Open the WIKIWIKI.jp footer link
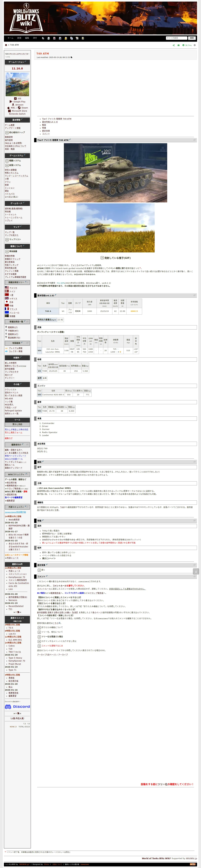Image resolution: width=201 pixels, height=868 pixels. coord(24,864)
